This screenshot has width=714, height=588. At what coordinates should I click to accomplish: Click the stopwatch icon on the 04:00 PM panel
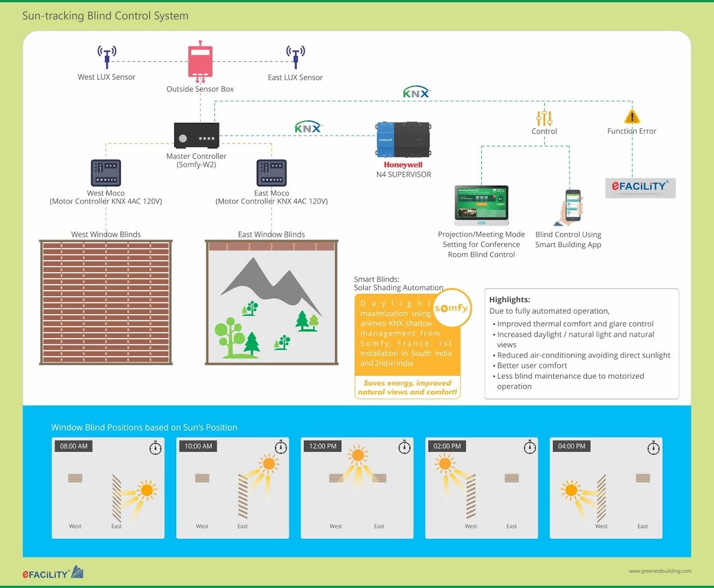tap(653, 447)
